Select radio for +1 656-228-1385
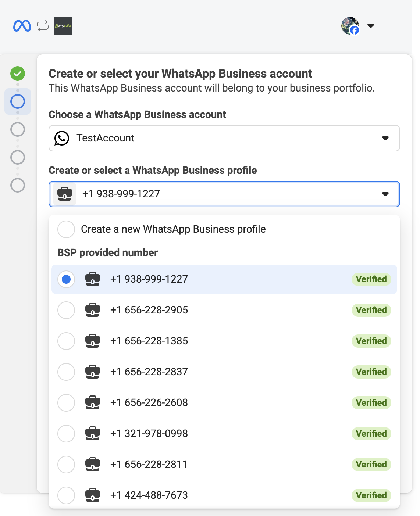Image resolution: width=420 pixels, height=516 pixels. [66, 341]
